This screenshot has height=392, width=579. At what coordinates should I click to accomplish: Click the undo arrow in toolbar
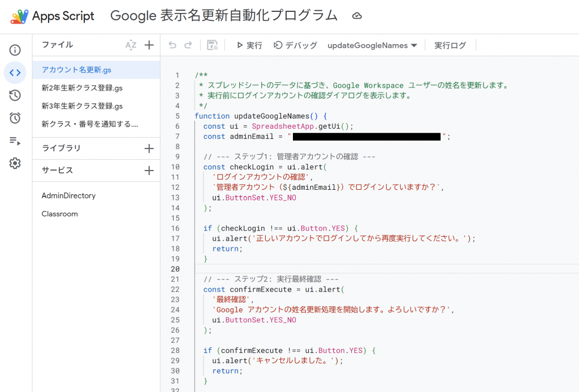tap(172, 45)
